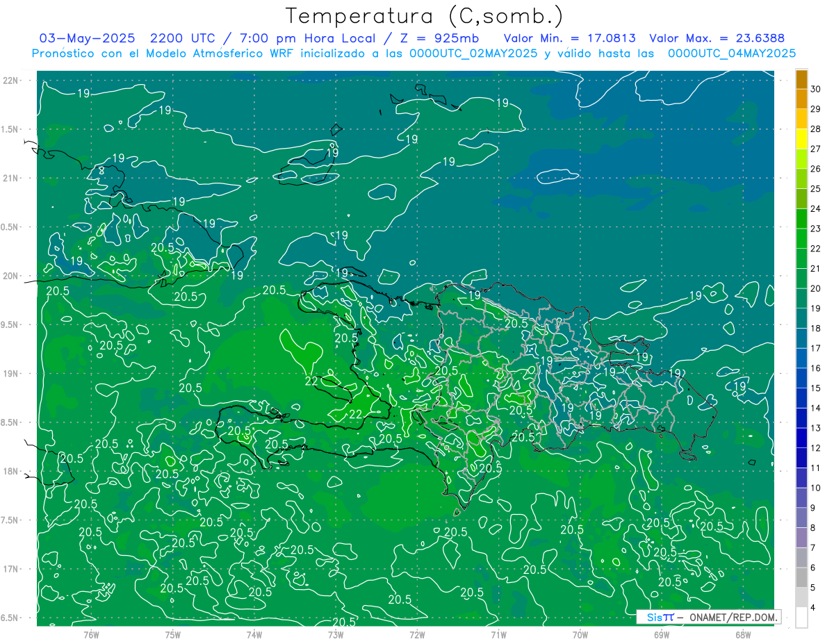The image size is (834, 644).
Task: Pick the teal swatch between 18 and 19
Action: pos(801,318)
